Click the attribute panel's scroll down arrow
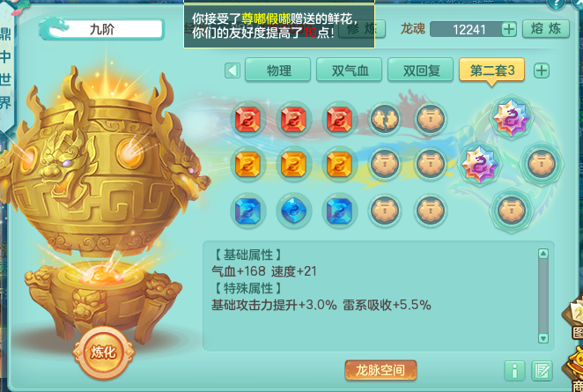Screen dimensions: 583x392 pos(543,338)
